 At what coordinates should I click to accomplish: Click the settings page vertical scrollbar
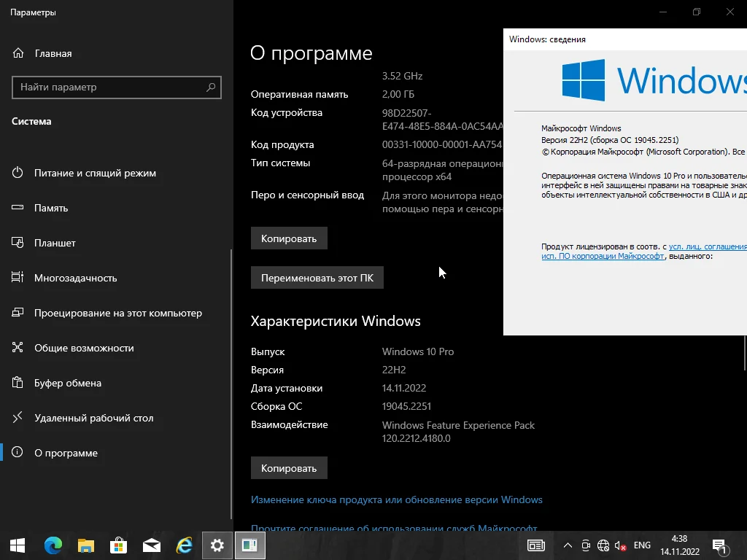[745, 352]
